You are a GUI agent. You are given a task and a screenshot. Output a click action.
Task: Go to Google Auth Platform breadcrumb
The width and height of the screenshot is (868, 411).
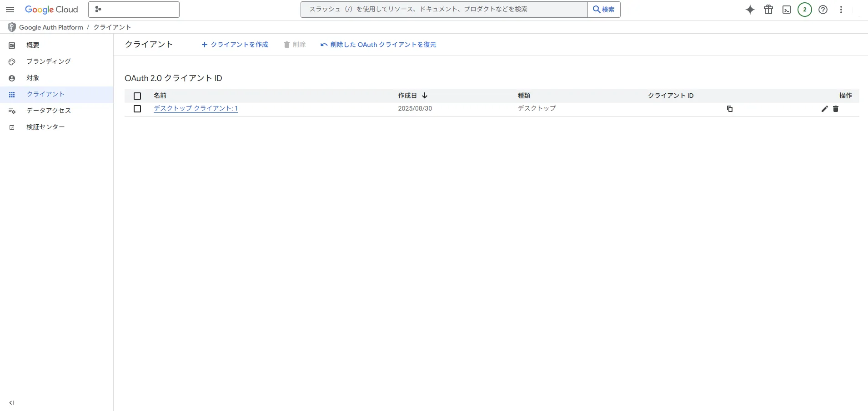(51, 27)
